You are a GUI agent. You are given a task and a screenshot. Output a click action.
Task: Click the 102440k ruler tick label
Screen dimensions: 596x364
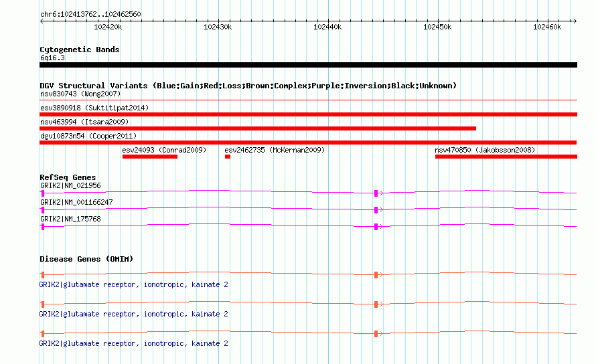(x=327, y=27)
